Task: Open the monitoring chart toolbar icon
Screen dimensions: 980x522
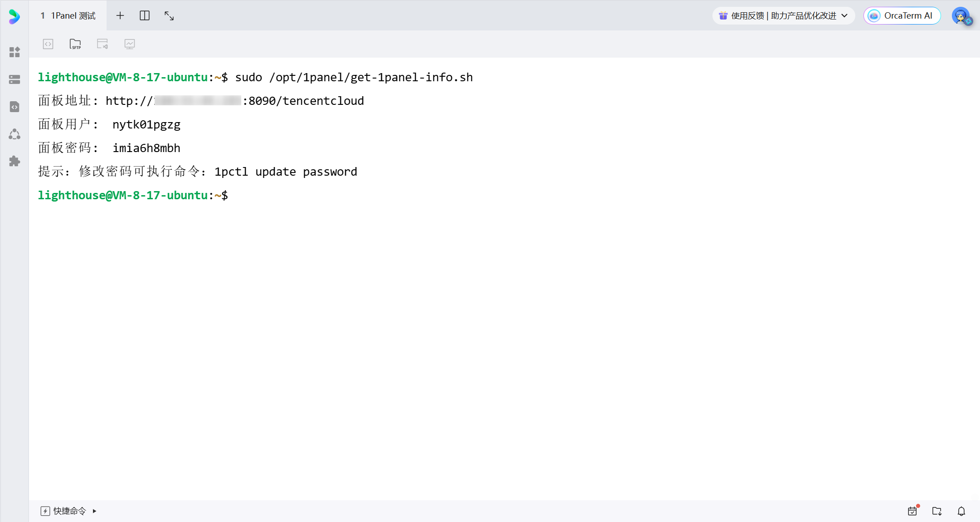Action: click(130, 44)
